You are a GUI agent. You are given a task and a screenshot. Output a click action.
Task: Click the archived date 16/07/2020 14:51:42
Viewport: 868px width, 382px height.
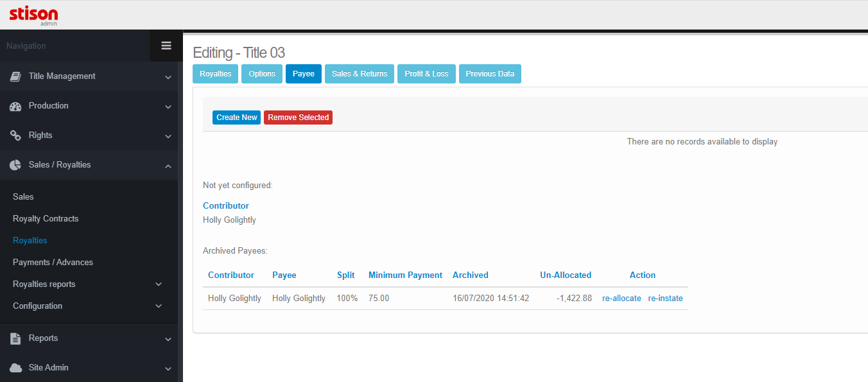491,299
